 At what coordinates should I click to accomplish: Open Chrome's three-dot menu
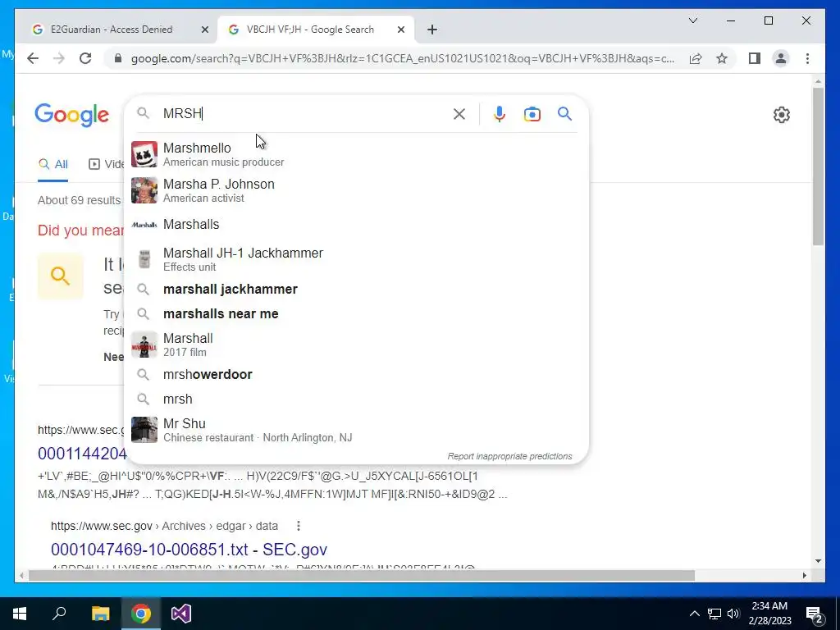tap(807, 58)
